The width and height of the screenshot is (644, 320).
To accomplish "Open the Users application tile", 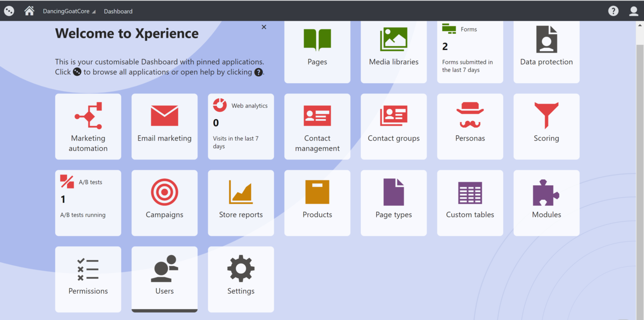I will click(164, 279).
